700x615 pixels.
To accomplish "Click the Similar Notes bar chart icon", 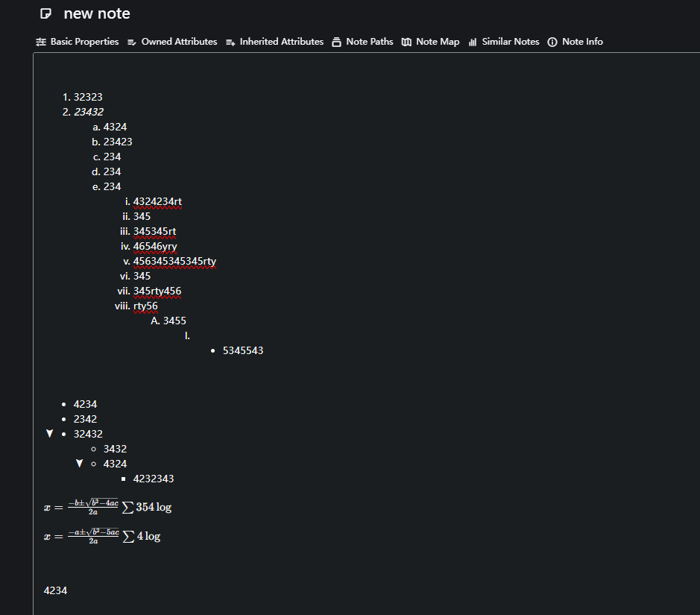I will 473,42.
